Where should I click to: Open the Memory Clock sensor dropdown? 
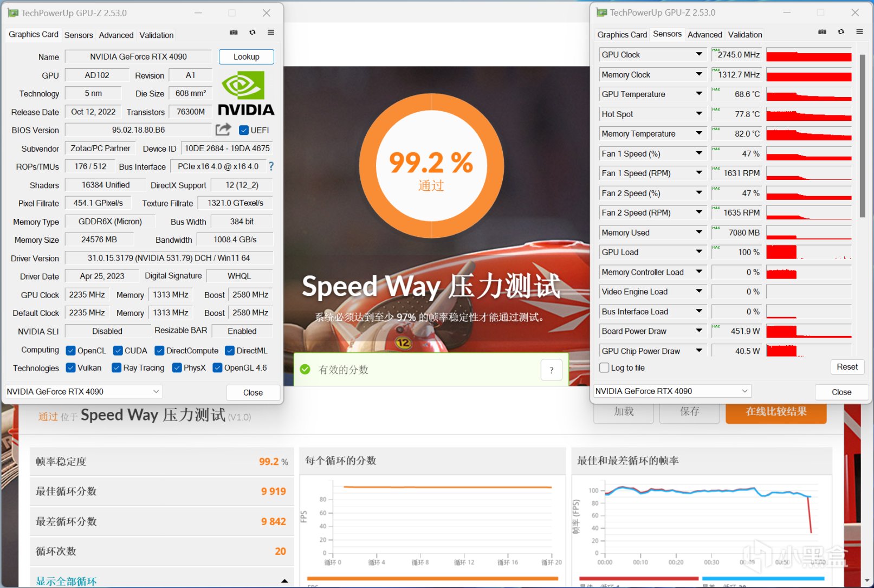(x=699, y=74)
